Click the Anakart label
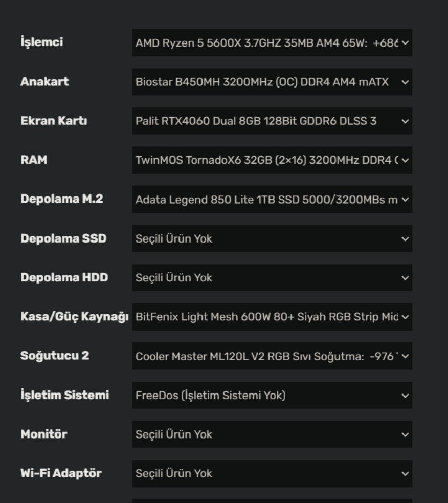 [x=44, y=82]
